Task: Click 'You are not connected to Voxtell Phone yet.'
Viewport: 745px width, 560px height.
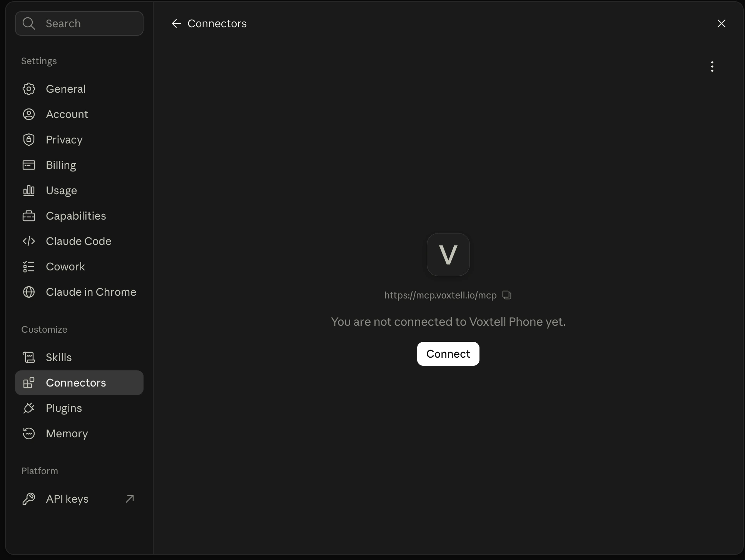Action: pos(448,322)
